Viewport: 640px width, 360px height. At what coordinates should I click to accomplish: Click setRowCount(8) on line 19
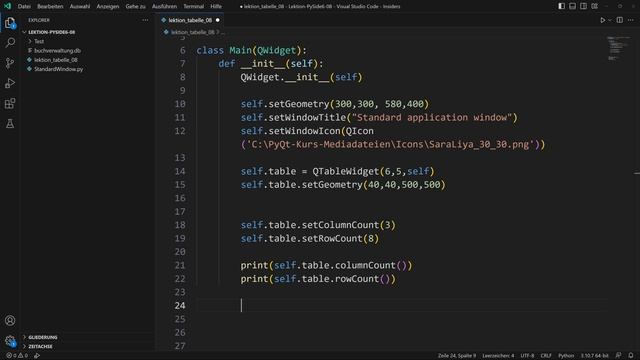tap(340, 238)
